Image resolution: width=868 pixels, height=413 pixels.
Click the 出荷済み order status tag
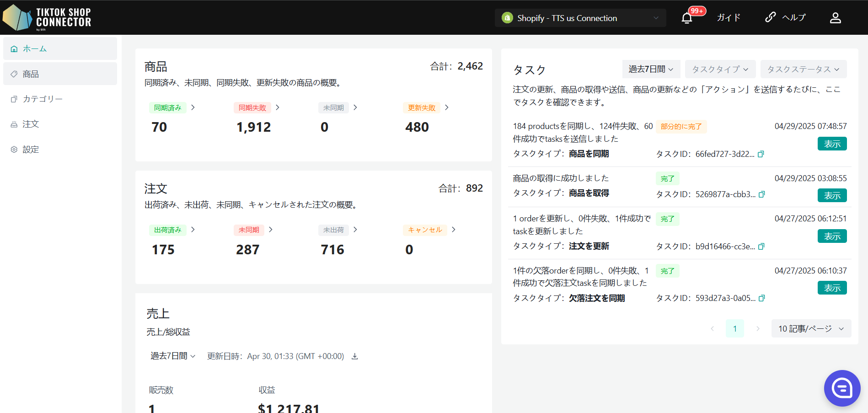click(x=168, y=230)
